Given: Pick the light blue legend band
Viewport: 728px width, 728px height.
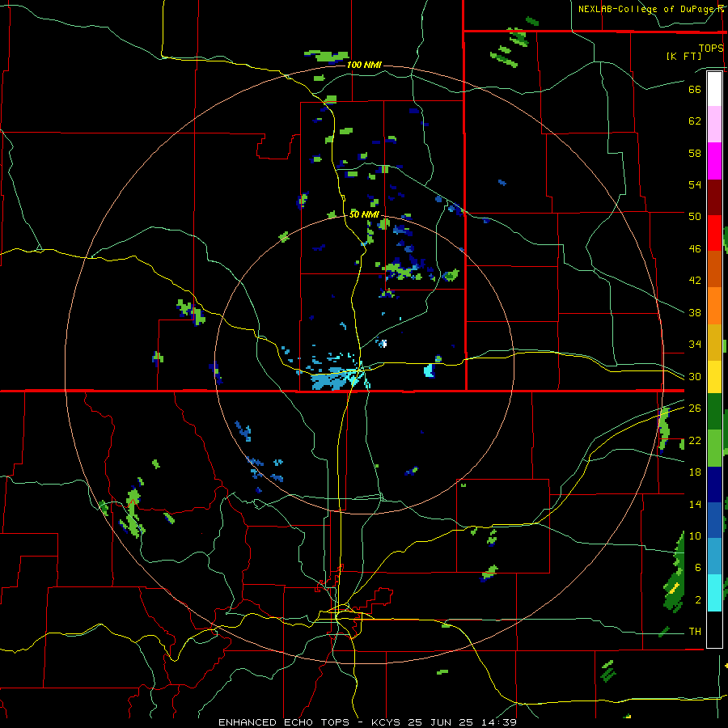Looking at the screenshot, I should click(x=714, y=557).
